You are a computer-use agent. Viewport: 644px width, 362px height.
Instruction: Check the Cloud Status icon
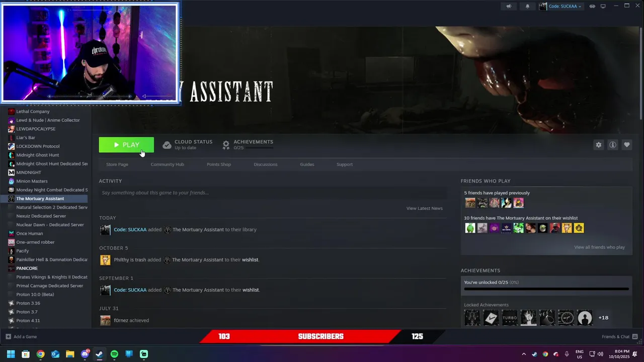[x=167, y=145]
